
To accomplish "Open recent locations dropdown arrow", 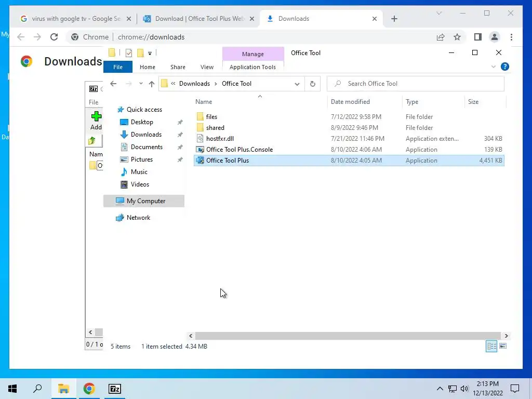I will click(x=141, y=84).
